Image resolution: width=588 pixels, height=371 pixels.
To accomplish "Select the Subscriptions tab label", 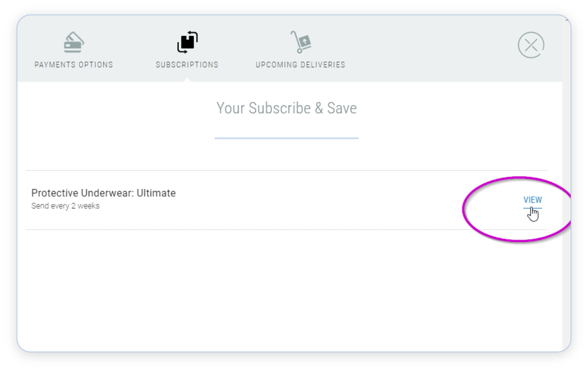I will point(187,65).
